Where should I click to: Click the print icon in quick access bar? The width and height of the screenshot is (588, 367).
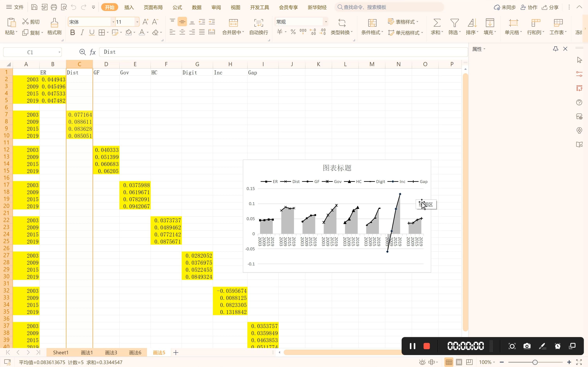[x=54, y=7]
